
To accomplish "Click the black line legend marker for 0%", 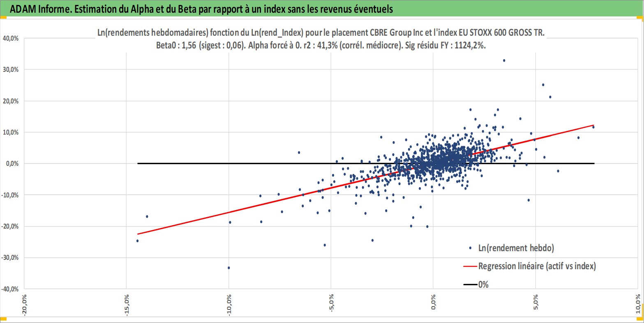I will (471, 284).
